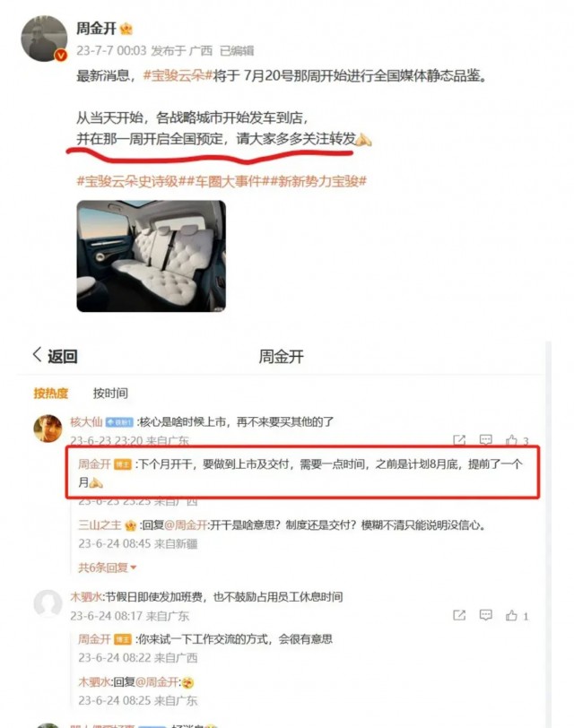The height and width of the screenshot is (728, 574).
Task: Click poster name 周金开 at top
Action: (x=96, y=29)
